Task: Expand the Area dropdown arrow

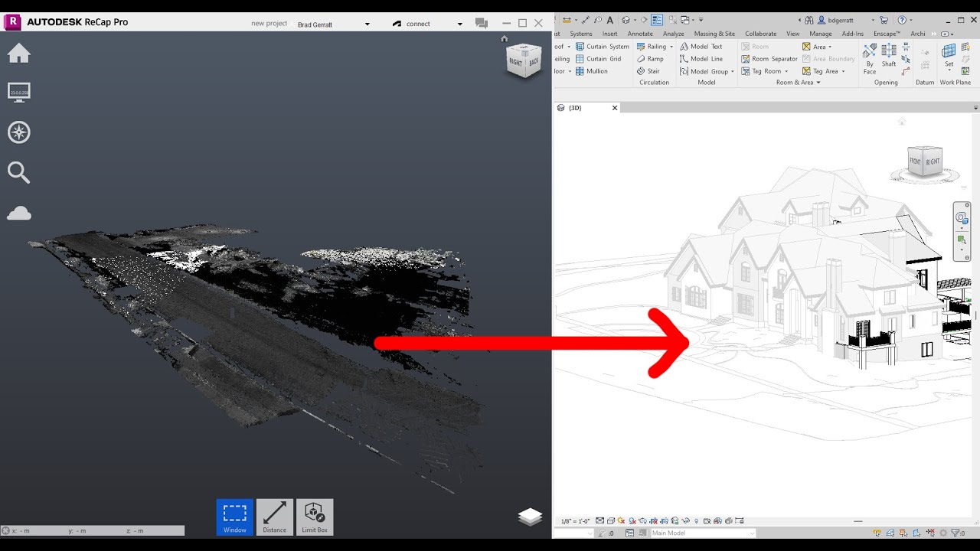Action: pos(831,47)
